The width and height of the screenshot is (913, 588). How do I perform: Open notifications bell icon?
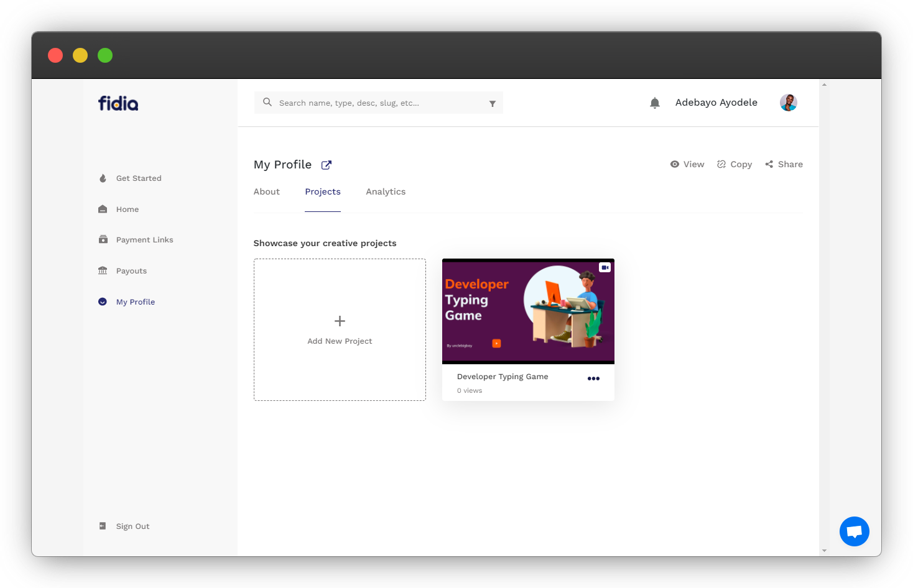[655, 103]
